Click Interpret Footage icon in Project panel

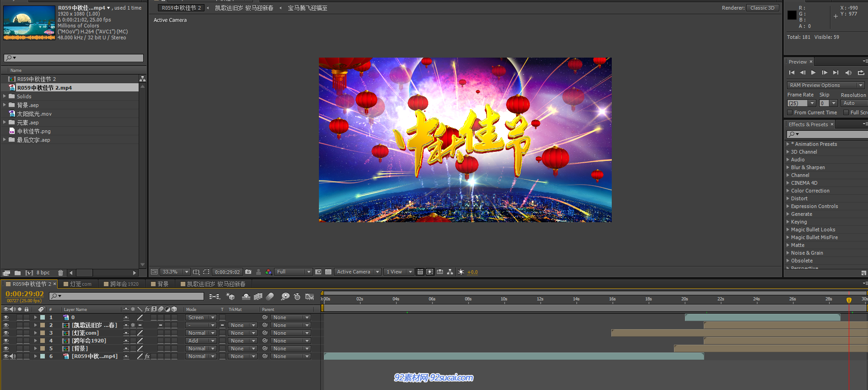[x=6, y=272]
